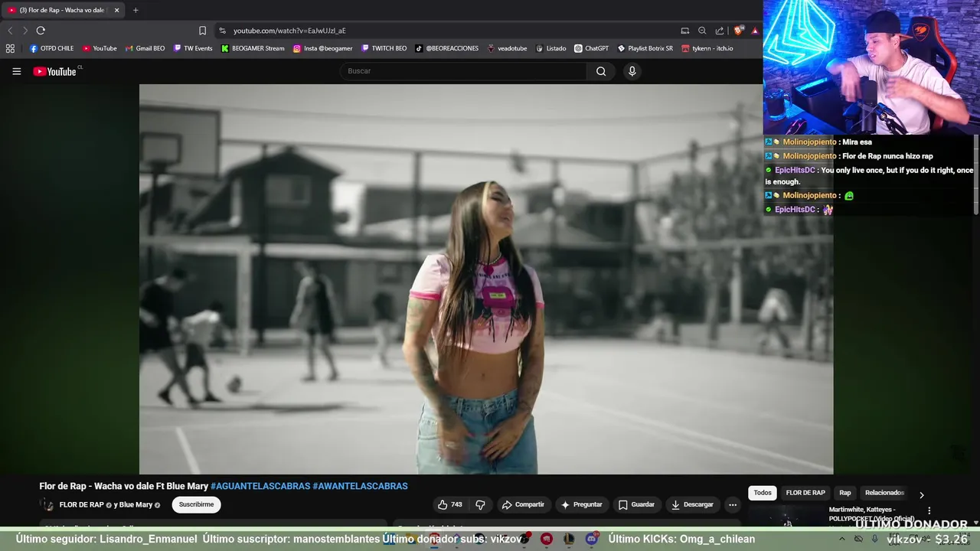Open a new browser tab
Screen dimensions: 980x551
pos(136,10)
